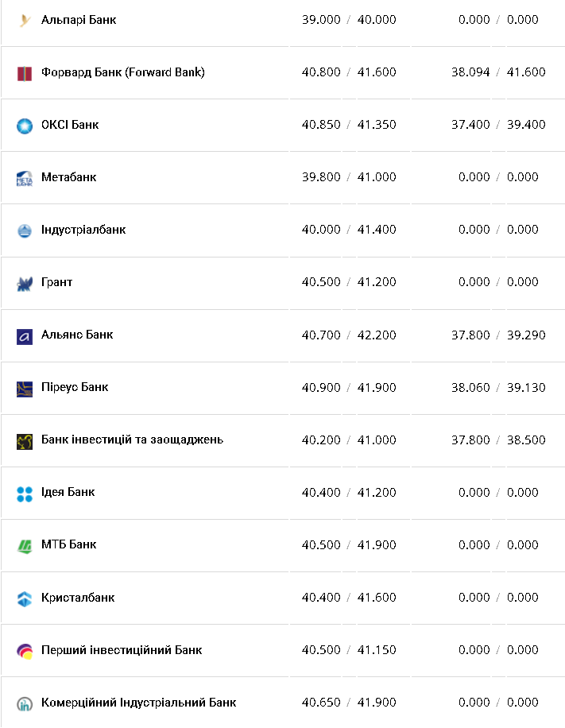
Task: Click the Альянс Банк logo icon
Action: [x=25, y=336]
